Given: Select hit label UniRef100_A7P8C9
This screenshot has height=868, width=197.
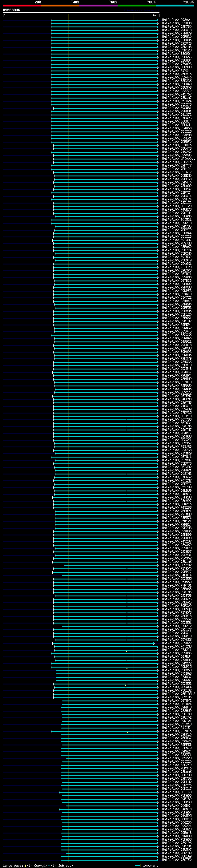Looking at the screenshot, I should coord(177,33).
